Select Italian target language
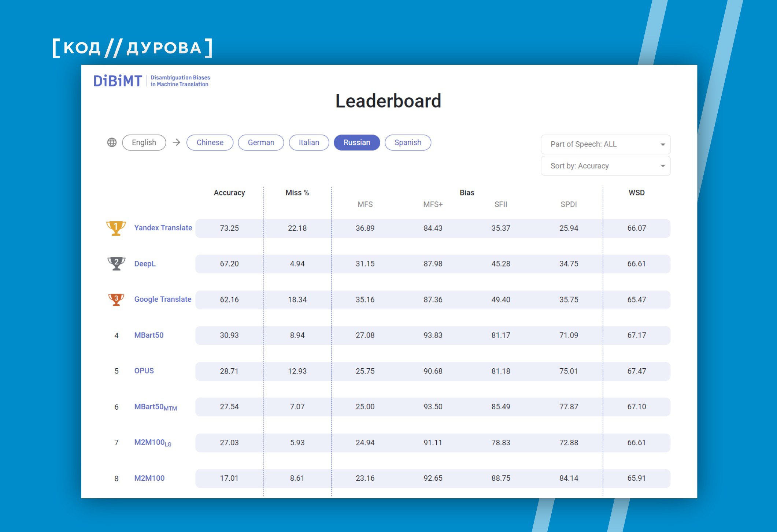The width and height of the screenshot is (777, 532). pyautogui.click(x=308, y=142)
